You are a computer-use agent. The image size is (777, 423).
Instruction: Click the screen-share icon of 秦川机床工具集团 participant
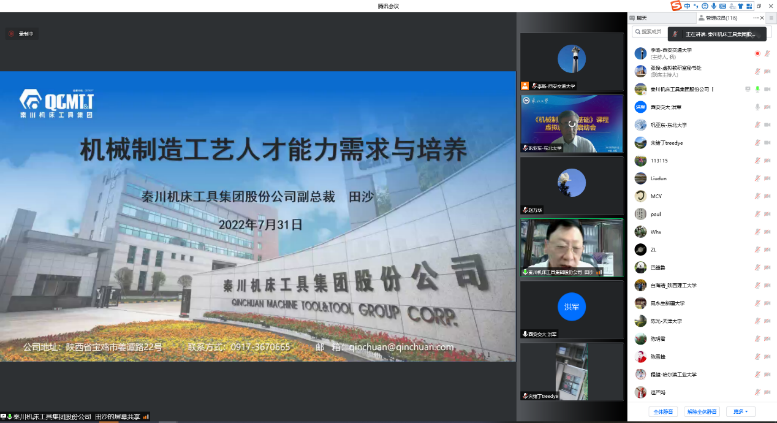[x=745, y=89]
